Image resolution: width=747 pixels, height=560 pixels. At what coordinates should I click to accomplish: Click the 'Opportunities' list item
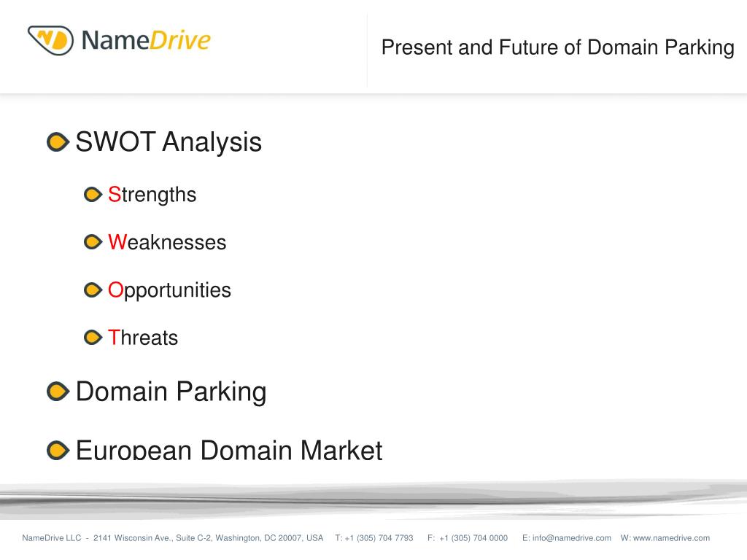pyautogui.click(x=169, y=290)
